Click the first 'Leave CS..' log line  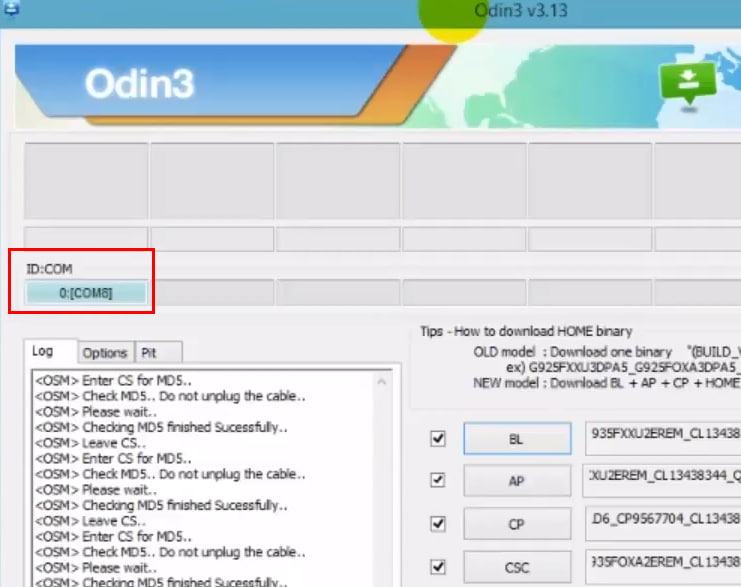click(x=90, y=443)
